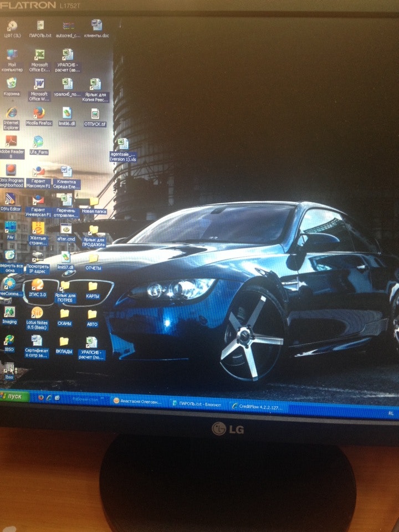Open the Гарант Максимум F1 shortcut
The image size is (399, 532).
[38, 177]
